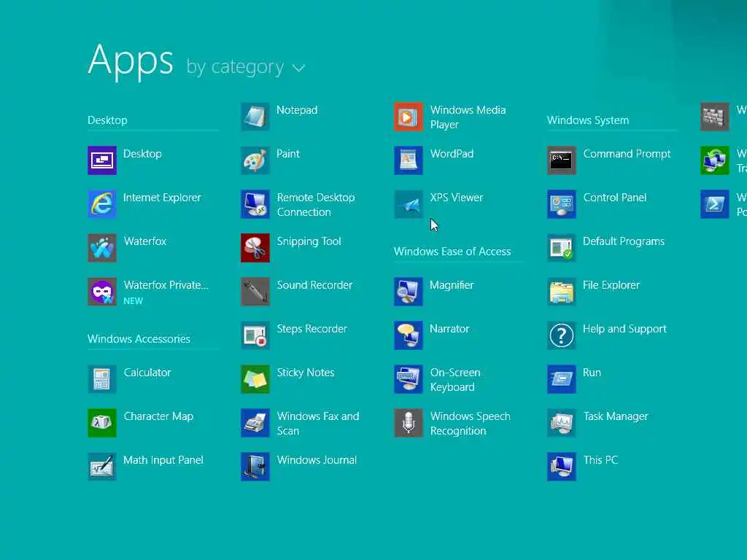Open the Paint icon
Image resolution: width=747 pixels, height=560 pixels.
click(x=255, y=160)
